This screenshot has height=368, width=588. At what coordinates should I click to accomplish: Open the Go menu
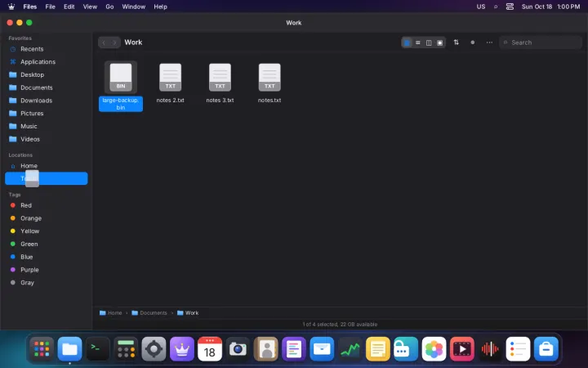point(109,7)
